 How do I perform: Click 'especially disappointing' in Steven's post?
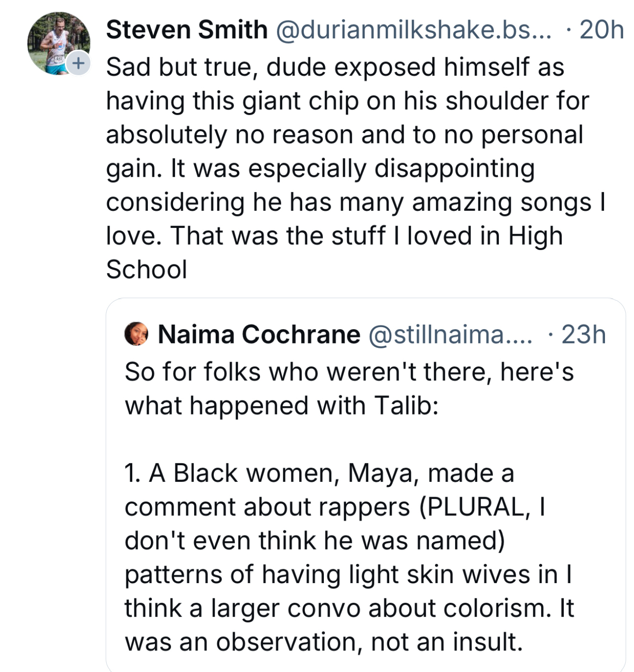click(x=391, y=168)
